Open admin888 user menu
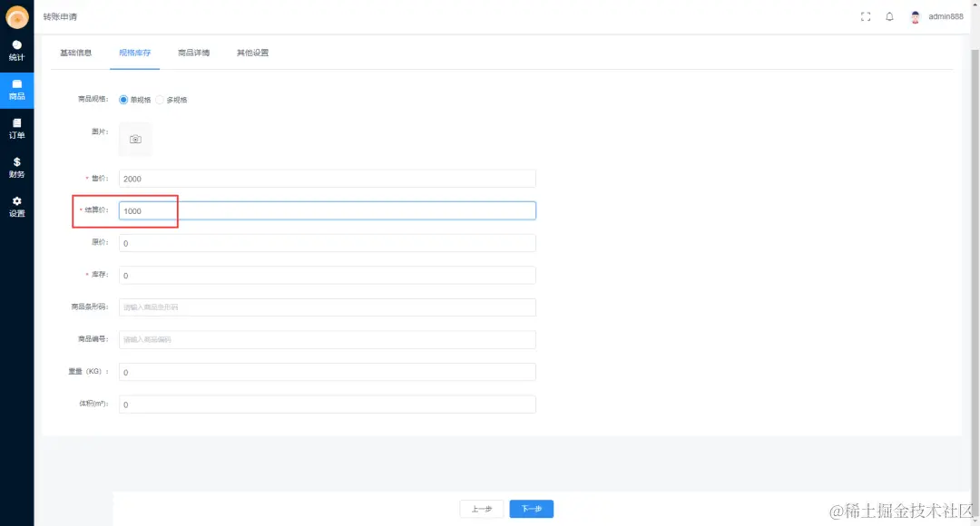This screenshot has height=526, width=980. (946, 17)
